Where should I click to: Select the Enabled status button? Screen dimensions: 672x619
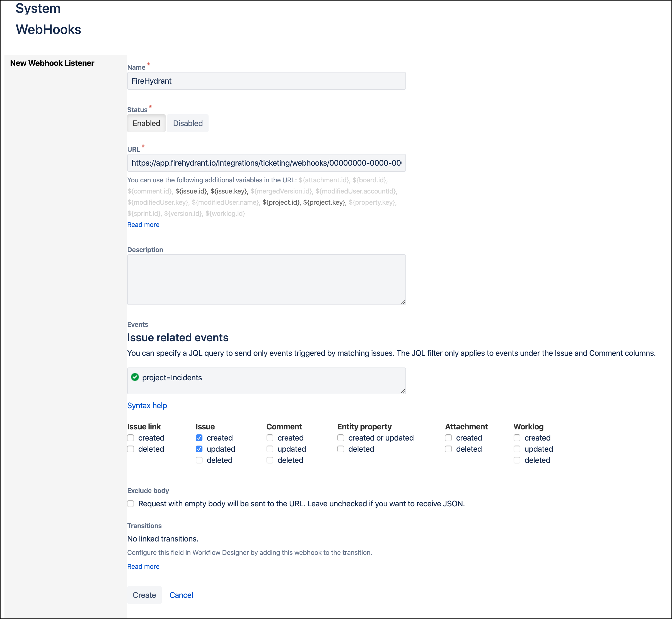pos(146,123)
